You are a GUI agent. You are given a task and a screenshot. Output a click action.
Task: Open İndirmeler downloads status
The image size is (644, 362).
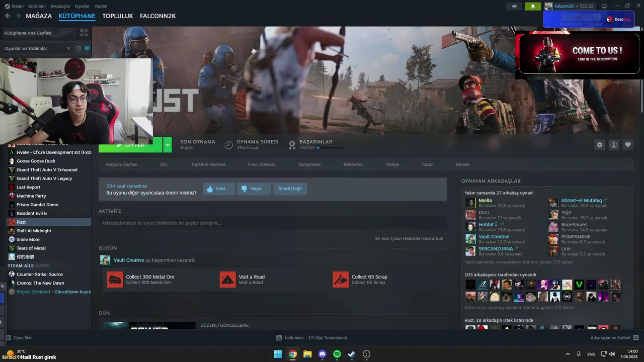(x=311, y=338)
